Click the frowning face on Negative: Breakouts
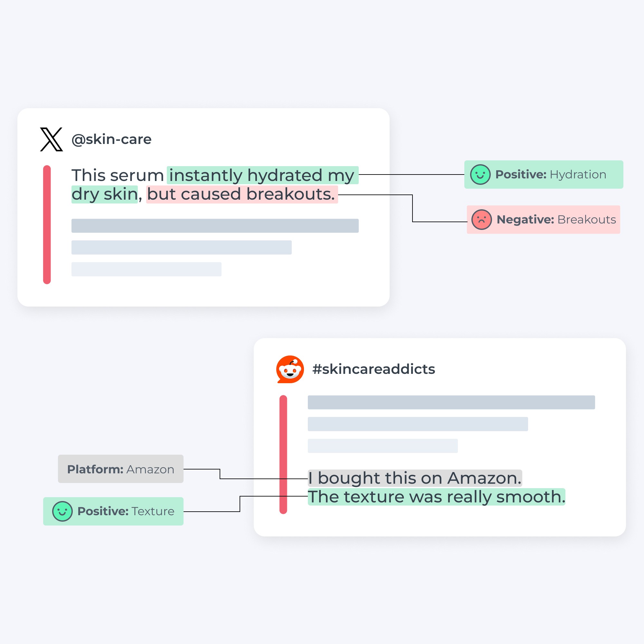 481,220
